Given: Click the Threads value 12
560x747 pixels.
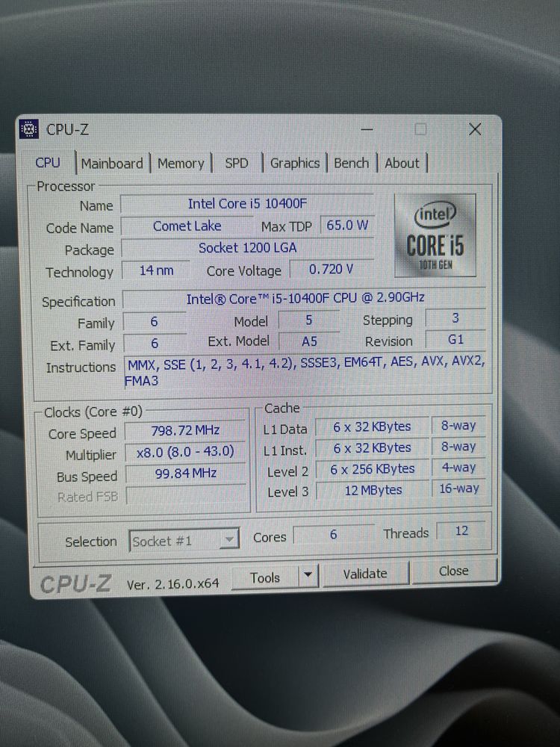Looking at the screenshot, I should [x=461, y=530].
